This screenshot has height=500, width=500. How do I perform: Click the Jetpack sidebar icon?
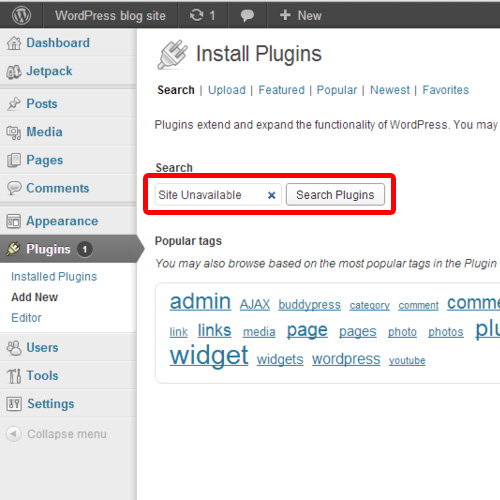[x=14, y=71]
